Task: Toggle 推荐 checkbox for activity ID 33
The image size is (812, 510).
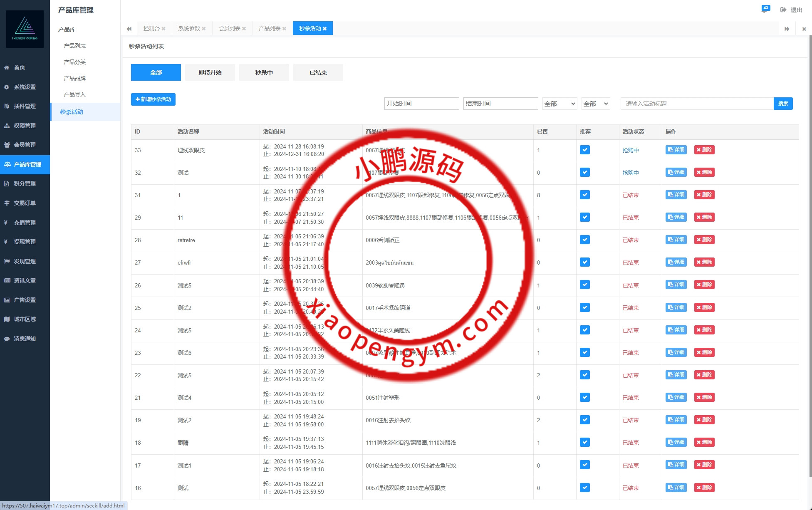Action: click(584, 150)
